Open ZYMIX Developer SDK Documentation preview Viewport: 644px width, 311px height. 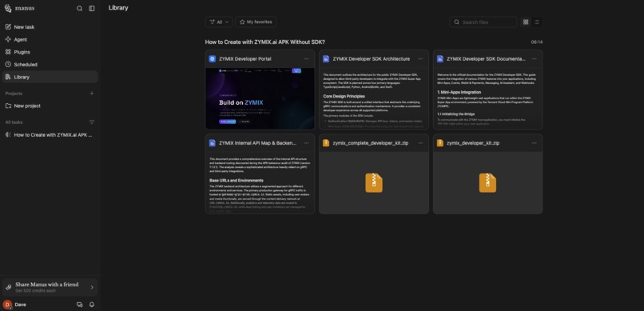(488, 98)
